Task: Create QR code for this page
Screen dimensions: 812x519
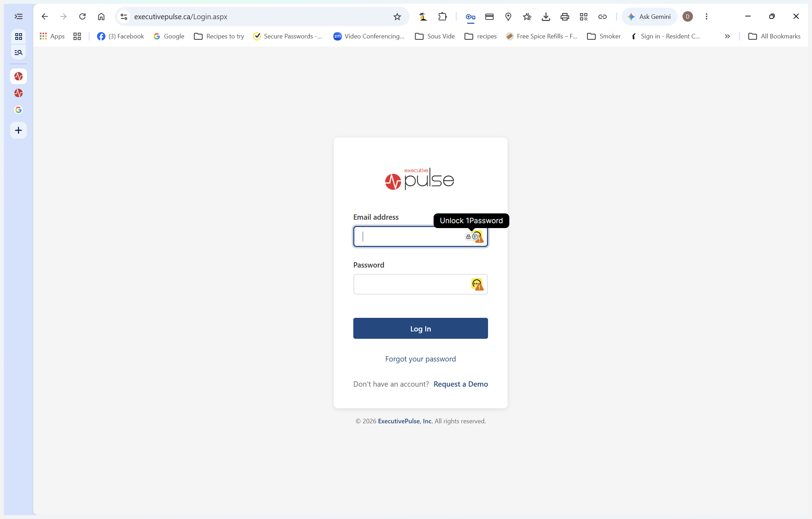Action: (x=584, y=16)
